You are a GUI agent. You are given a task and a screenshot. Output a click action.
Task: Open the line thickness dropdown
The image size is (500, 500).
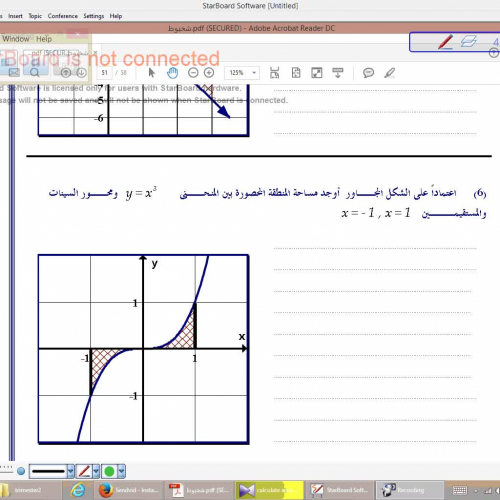71,471
